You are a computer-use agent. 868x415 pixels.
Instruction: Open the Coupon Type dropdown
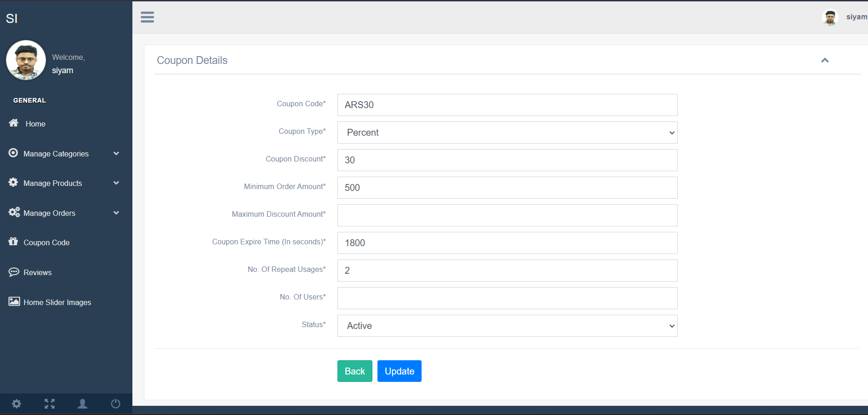pyautogui.click(x=507, y=133)
